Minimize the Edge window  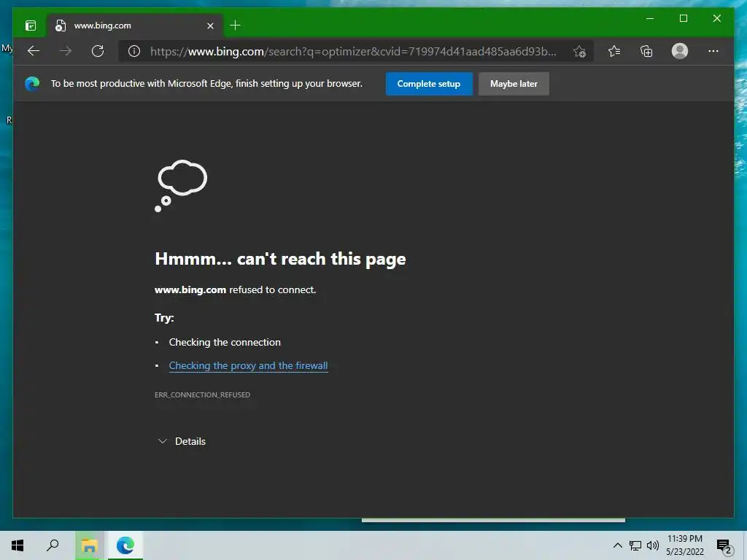point(650,18)
